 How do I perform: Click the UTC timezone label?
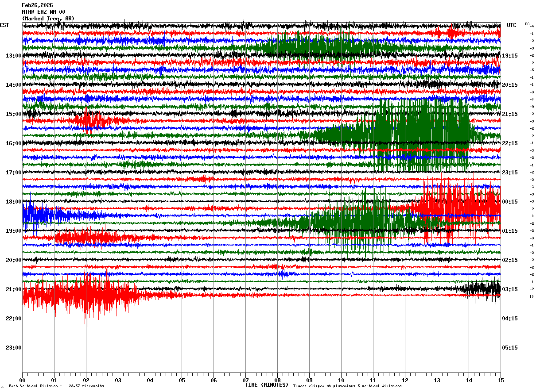pyautogui.click(x=512, y=25)
